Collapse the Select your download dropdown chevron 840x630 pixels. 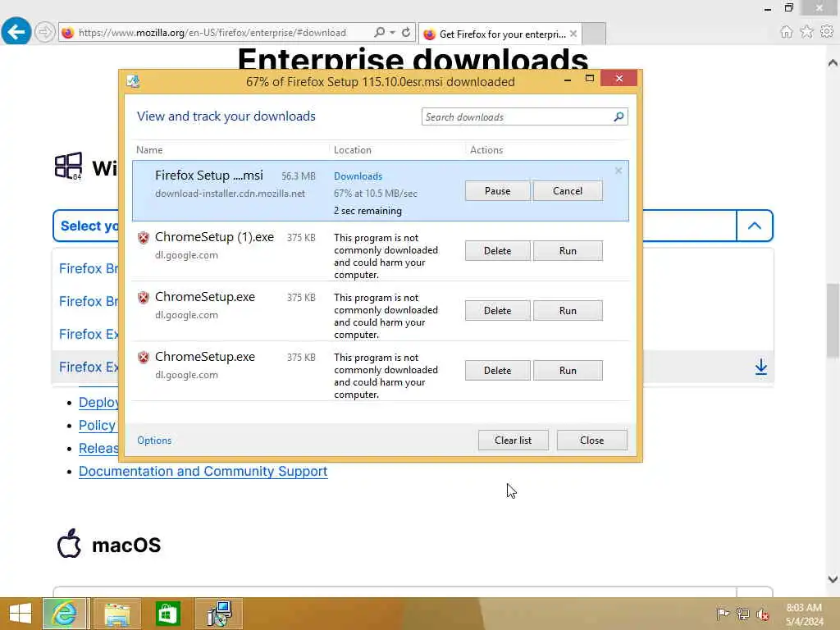(755, 226)
